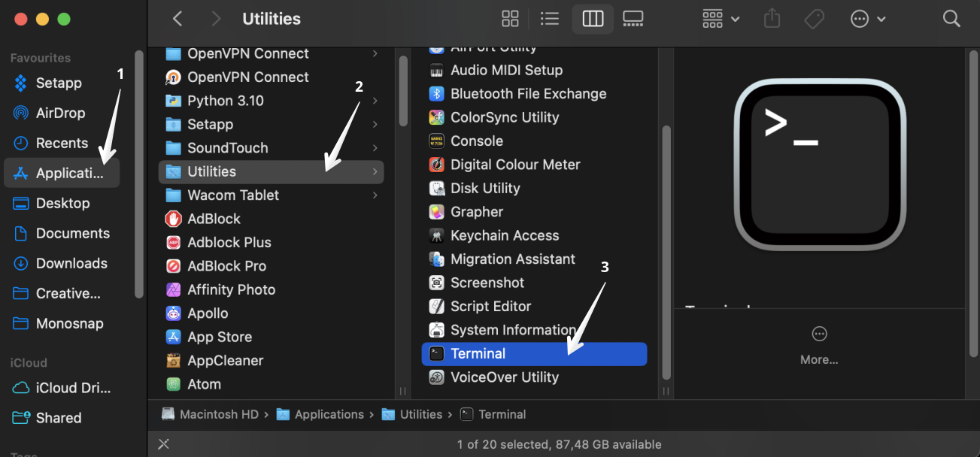Select Keychain Access in Utilities list

(x=504, y=235)
